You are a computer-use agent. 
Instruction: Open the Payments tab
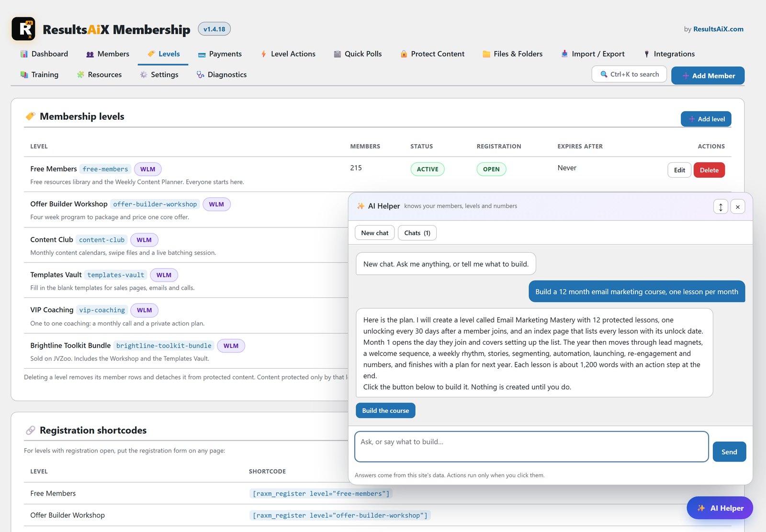coord(220,54)
